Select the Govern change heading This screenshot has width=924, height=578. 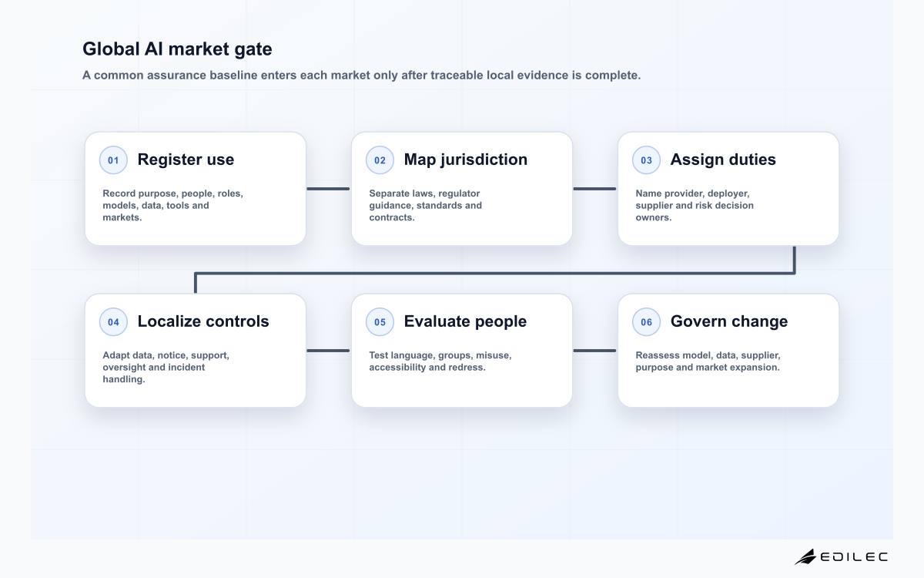729,321
